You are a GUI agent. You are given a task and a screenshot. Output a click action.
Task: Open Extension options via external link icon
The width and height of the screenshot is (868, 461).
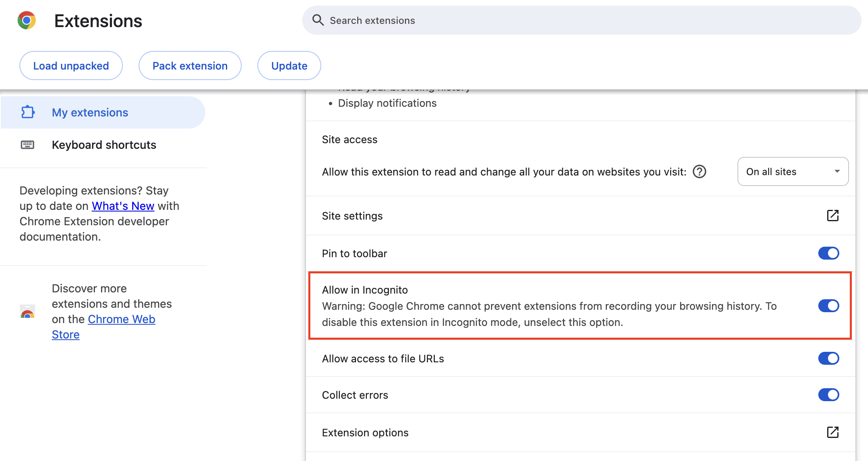point(832,432)
